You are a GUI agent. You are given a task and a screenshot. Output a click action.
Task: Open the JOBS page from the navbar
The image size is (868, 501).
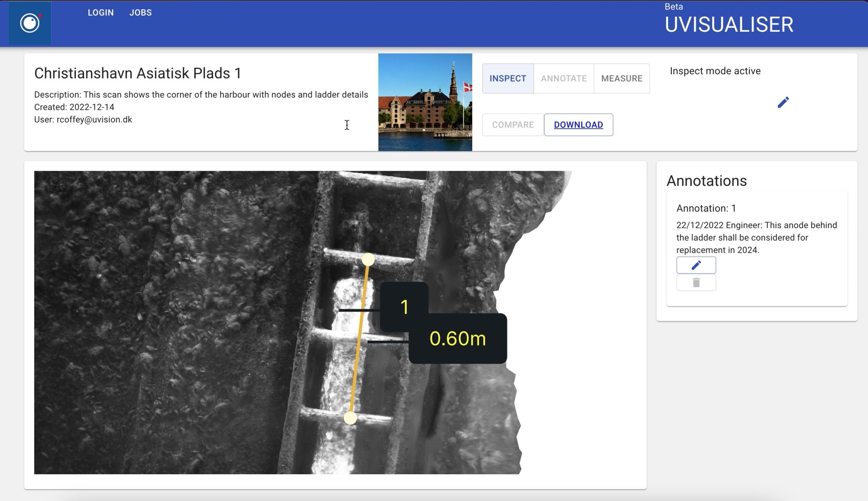140,12
